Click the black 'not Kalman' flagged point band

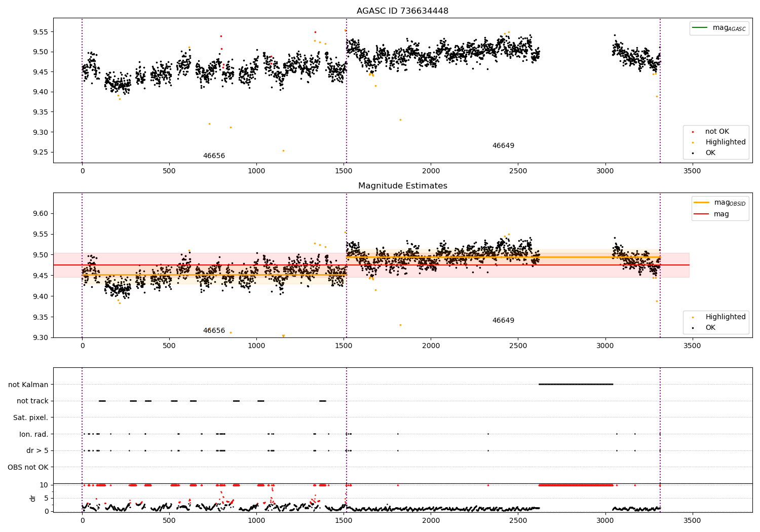pos(576,385)
